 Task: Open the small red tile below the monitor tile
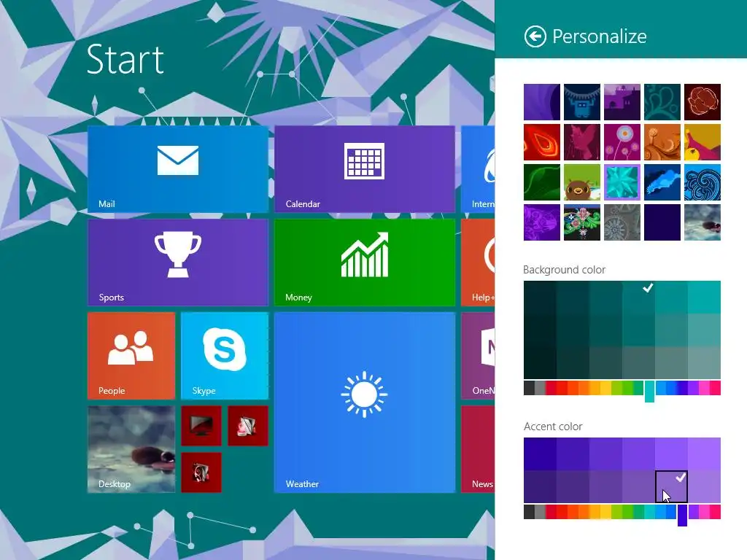coord(201,472)
